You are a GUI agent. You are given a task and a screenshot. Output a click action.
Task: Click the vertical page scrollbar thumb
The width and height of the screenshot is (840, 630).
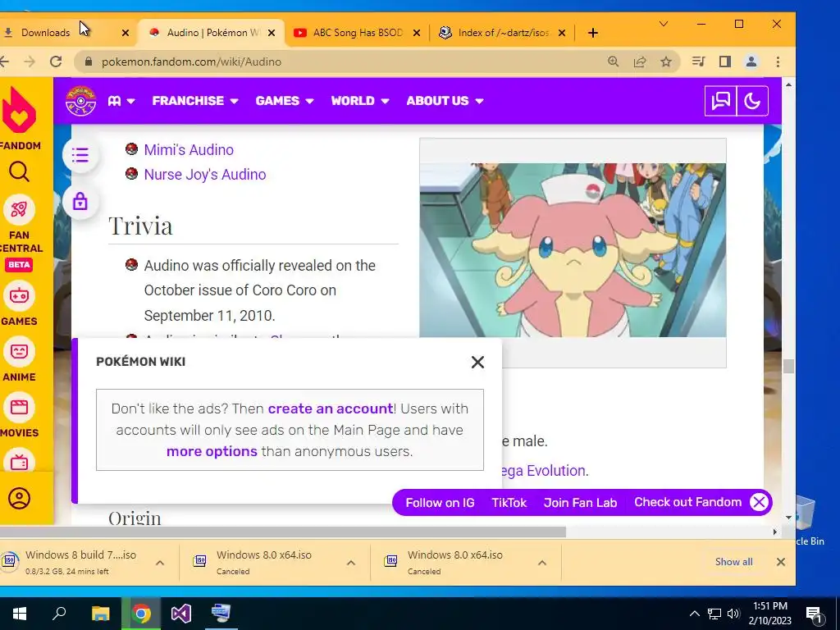tap(788, 367)
